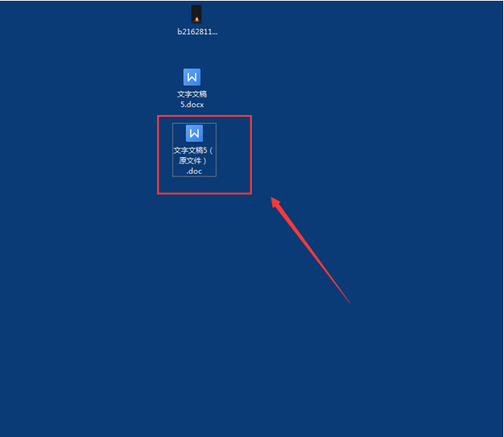
Task: Select the 文字文稿5（原文件）.doc file icon
Action: coord(194,133)
